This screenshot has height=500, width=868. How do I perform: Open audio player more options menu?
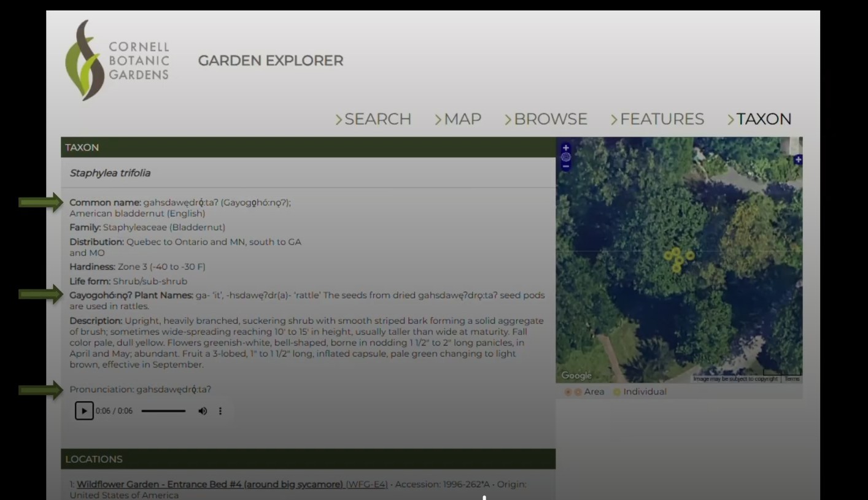tap(220, 410)
